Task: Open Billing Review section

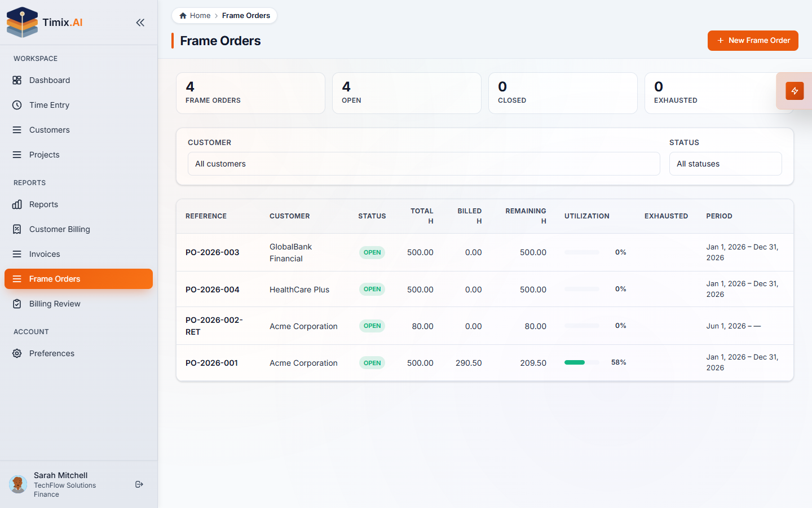Action: click(78, 304)
